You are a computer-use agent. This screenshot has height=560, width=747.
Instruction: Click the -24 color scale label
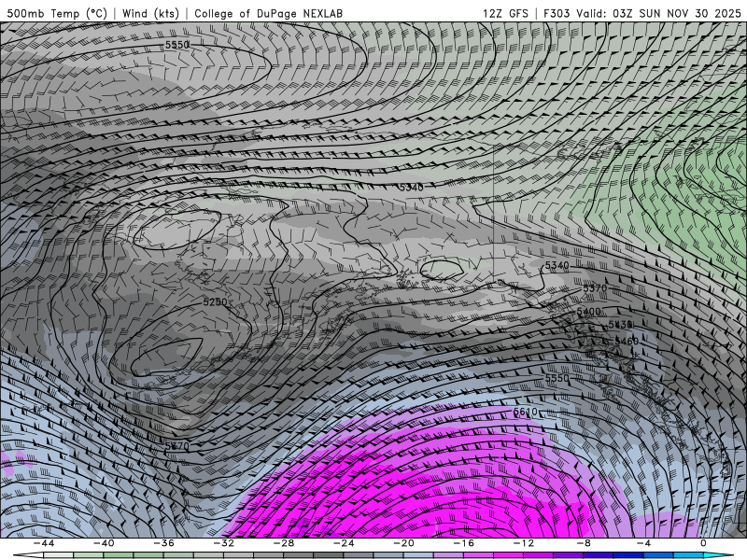click(x=344, y=543)
